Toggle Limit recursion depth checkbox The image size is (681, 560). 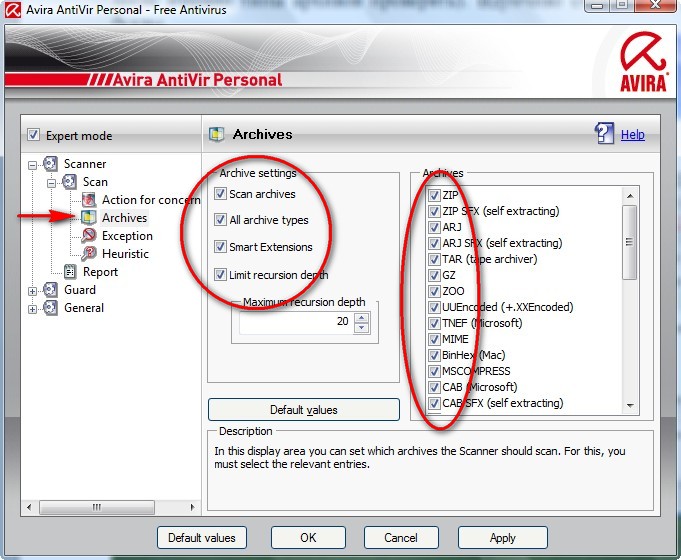220,275
